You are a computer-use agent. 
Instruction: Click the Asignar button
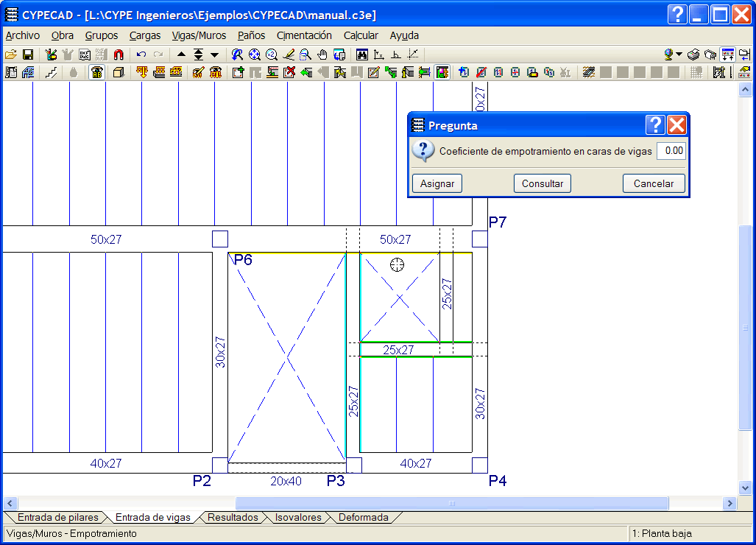tap(437, 183)
